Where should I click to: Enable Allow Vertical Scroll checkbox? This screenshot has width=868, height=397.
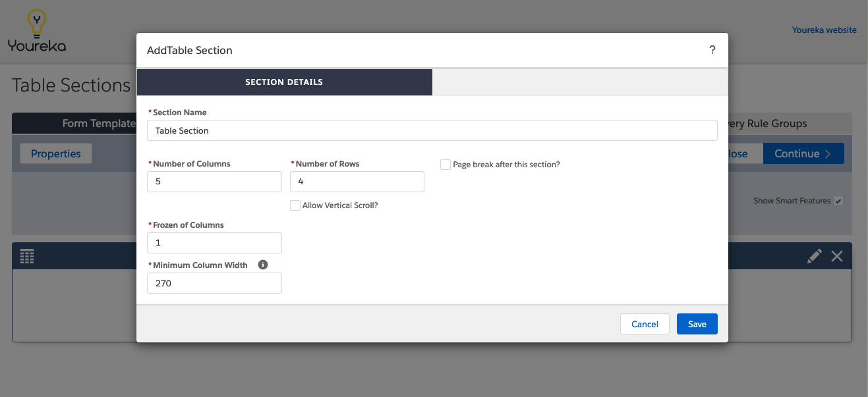295,205
